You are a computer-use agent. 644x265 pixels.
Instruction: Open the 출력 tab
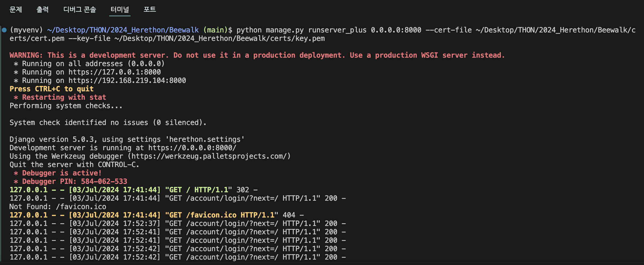tap(42, 10)
